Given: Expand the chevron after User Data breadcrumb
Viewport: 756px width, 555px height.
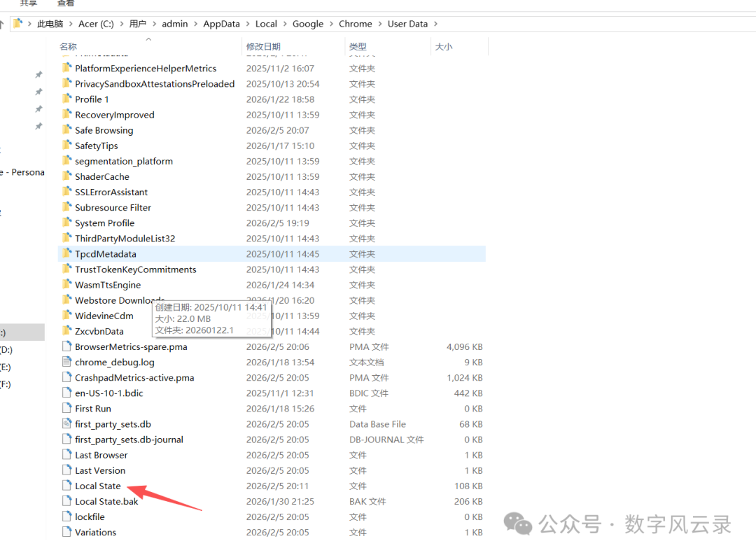Looking at the screenshot, I should click(x=435, y=24).
